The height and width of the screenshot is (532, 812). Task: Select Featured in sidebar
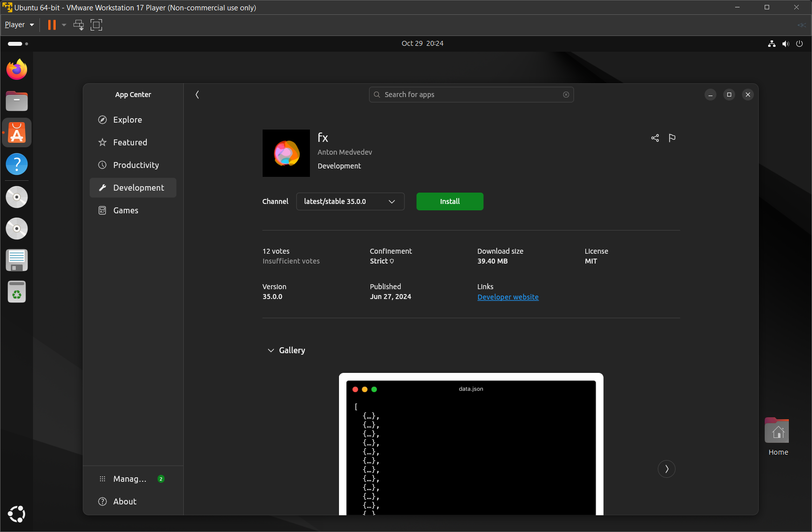[x=133, y=142]
